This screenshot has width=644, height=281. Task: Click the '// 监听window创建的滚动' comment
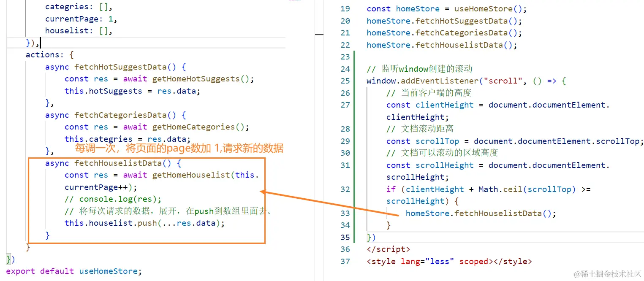[x=419, y=69]
